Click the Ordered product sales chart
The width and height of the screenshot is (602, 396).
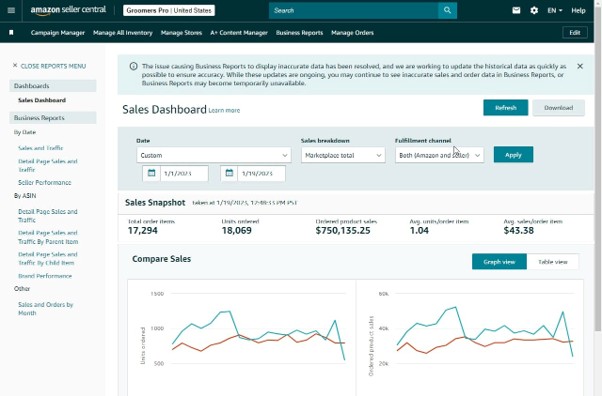coord(470,338)
